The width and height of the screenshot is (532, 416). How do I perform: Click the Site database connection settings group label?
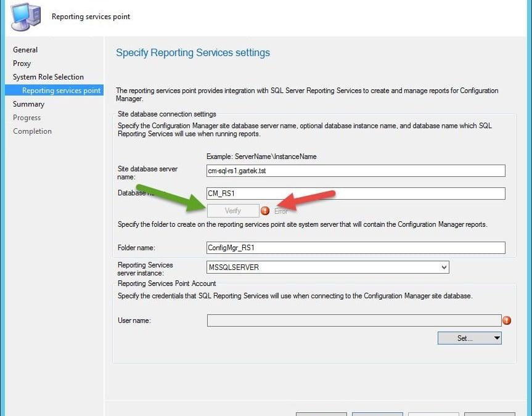[x=166, y=114]
